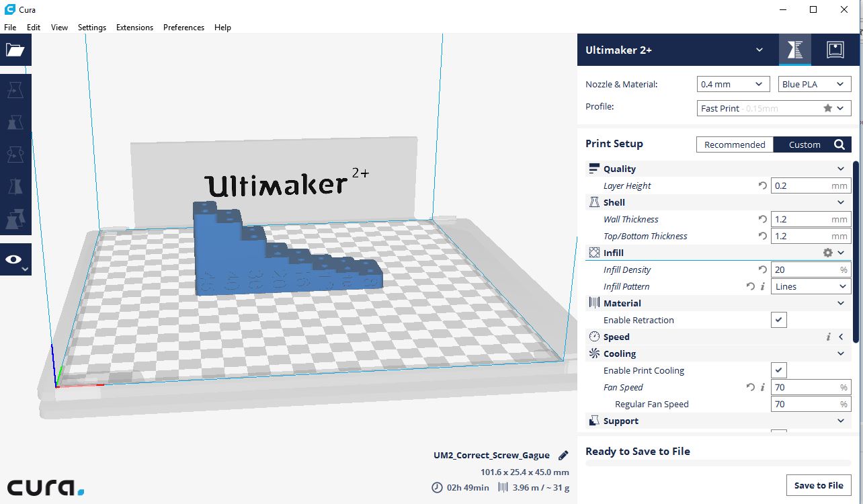
Task: Open the search settings magnifier icon
Action: pos(839,144)
